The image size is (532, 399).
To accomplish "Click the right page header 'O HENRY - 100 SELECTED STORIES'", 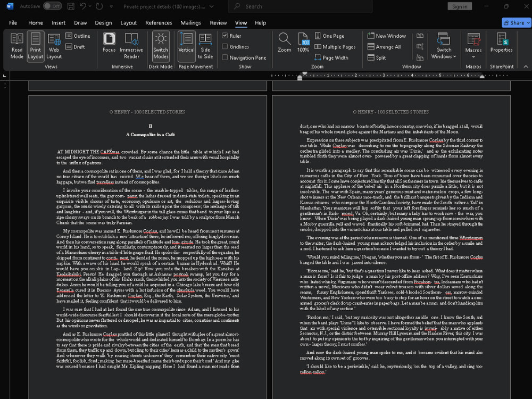I will pos(391,112).
